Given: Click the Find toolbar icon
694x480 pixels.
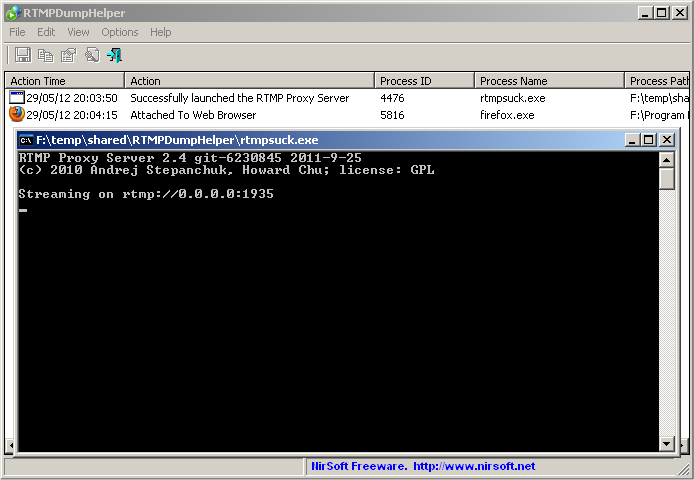Looking at the screenshot, I should [92, 55].
